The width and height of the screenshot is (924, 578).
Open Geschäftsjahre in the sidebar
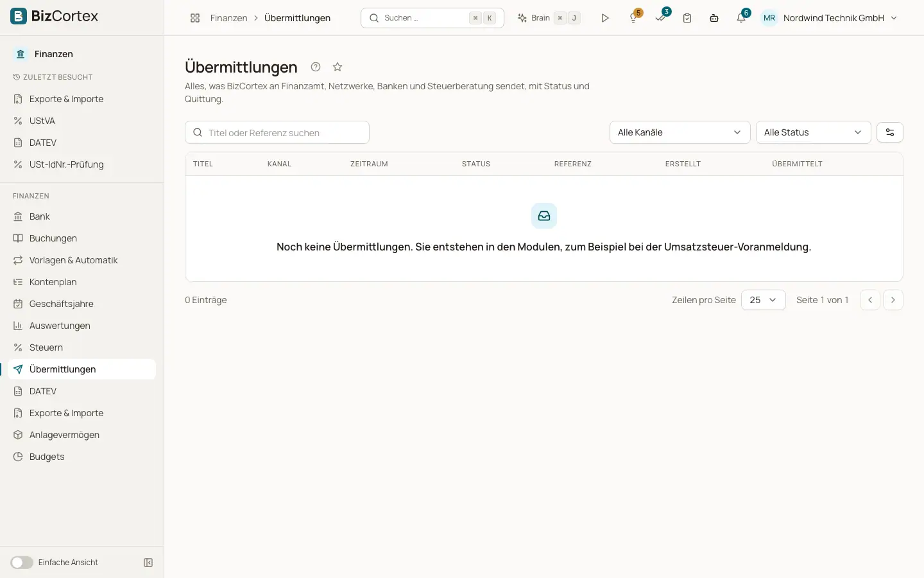(82, 304)
